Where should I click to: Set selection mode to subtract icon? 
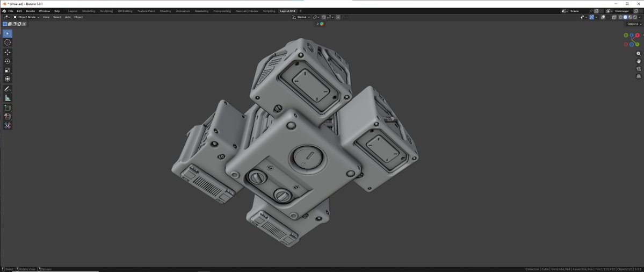pyautogui.click(x=15, y=24)
